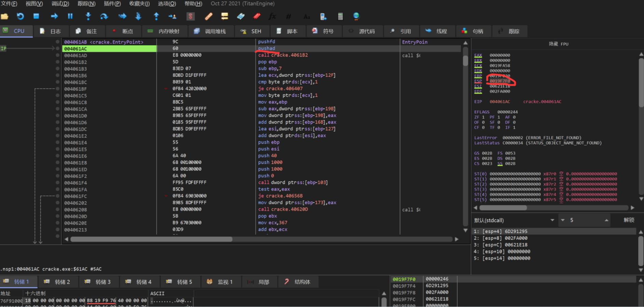Click the run arrow icon

[54, 16]
